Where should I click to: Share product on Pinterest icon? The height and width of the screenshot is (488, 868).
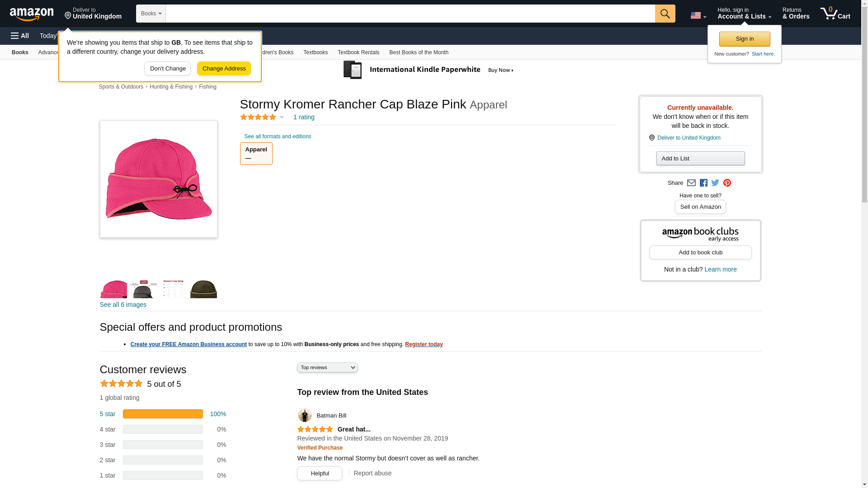click(727, 183)
